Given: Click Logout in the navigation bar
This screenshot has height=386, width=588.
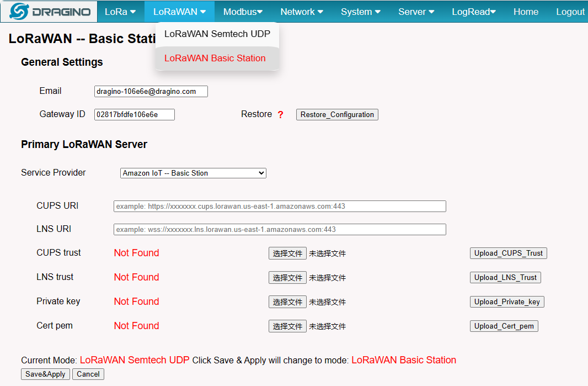Looking at the screenshot, I should (x=570, y=12).
